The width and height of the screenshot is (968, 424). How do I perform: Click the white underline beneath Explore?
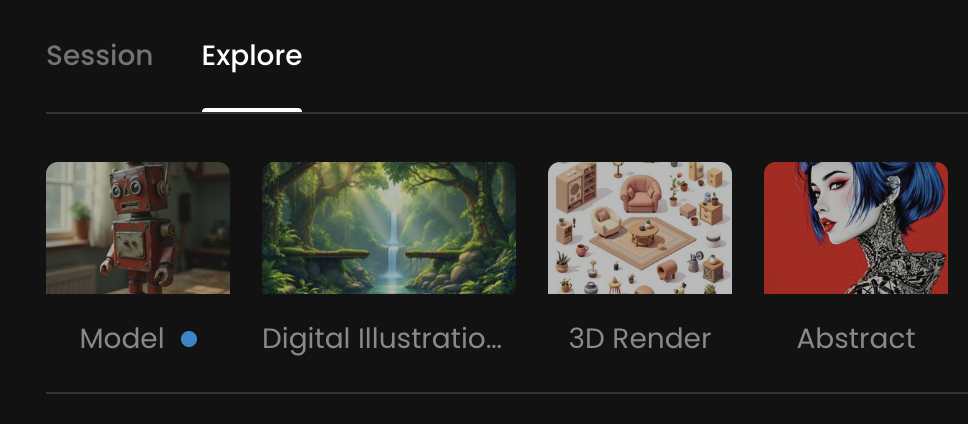click(x=252, y=110)
